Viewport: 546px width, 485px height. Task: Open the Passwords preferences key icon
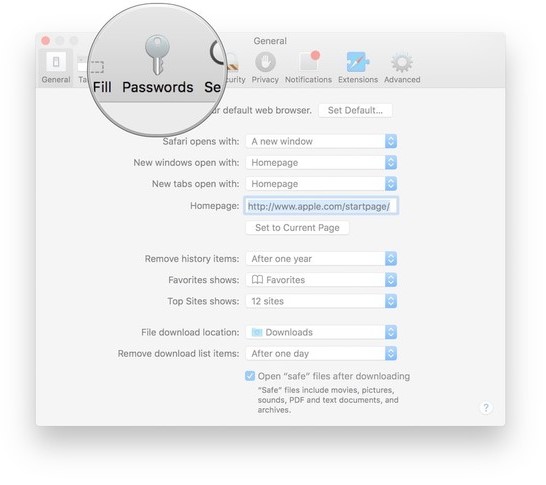[x=157, y=55]
